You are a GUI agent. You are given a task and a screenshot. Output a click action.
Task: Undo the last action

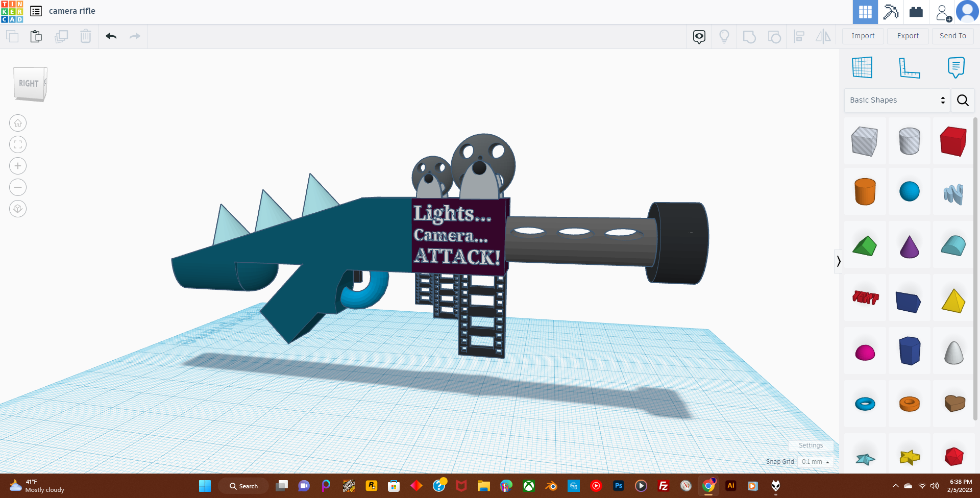[111, 36]
